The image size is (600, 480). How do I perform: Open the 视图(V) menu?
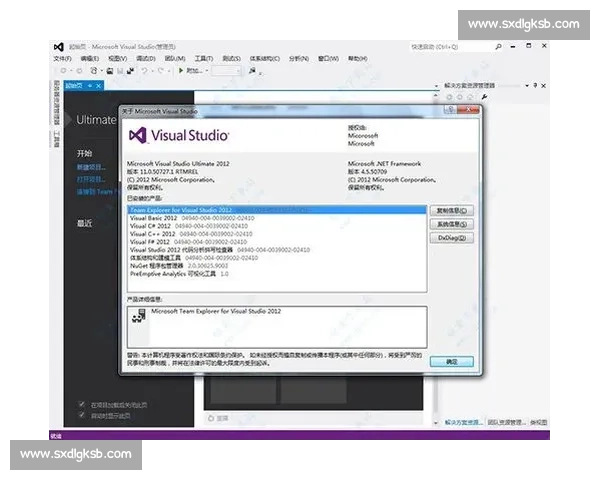pyautogui.click(x=117, y=59)
